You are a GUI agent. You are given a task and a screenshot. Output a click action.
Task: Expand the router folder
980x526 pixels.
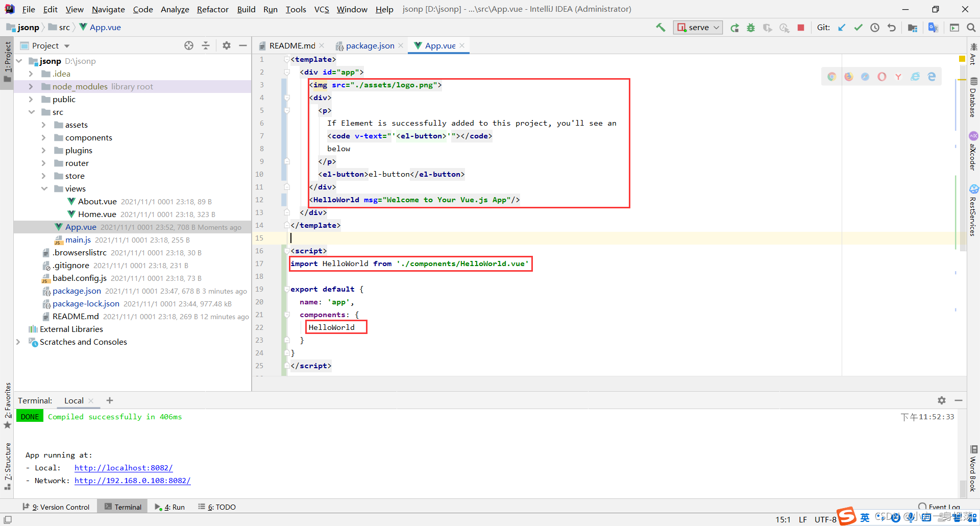[x=44, y=163]
